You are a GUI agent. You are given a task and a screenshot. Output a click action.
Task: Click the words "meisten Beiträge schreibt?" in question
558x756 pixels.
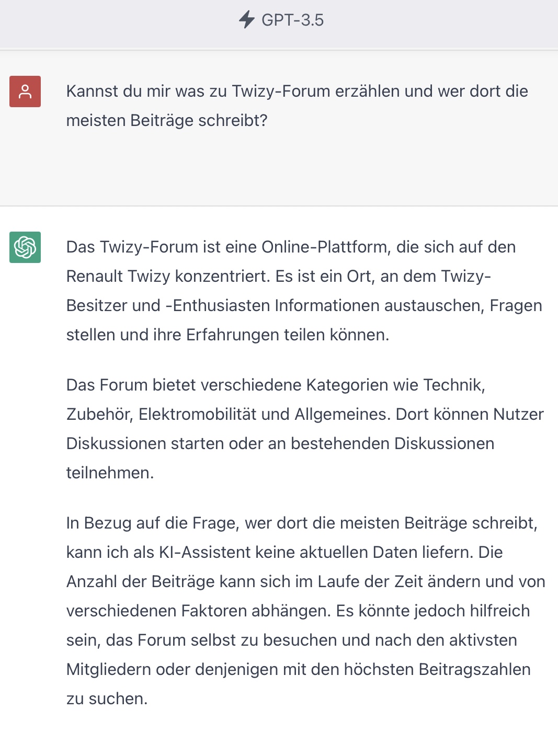167,120
